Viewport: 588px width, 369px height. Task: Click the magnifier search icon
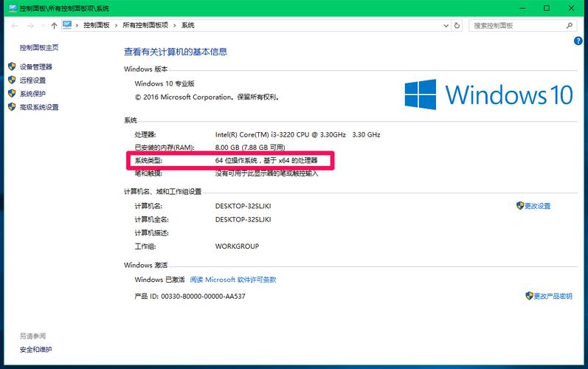click(570, 26)
